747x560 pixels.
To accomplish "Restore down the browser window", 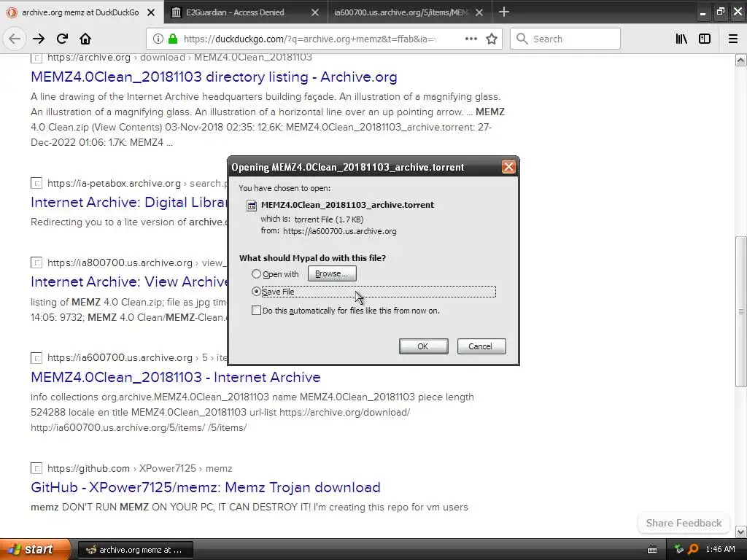I will [x=720, y=12].
